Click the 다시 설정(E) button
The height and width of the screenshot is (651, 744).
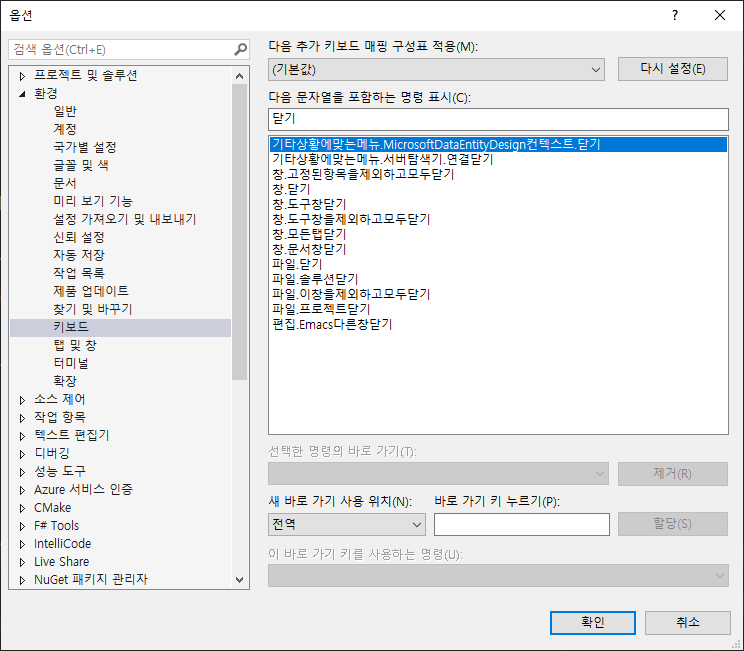click(x=672, y=69)
